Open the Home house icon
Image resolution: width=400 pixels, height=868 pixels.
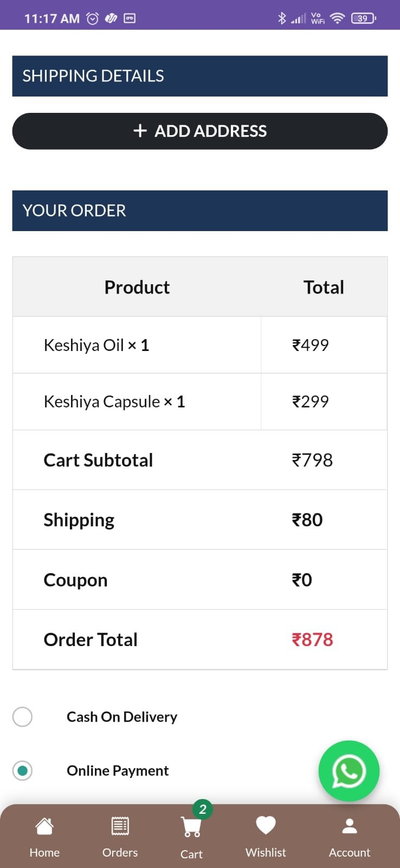pos(44,826)
